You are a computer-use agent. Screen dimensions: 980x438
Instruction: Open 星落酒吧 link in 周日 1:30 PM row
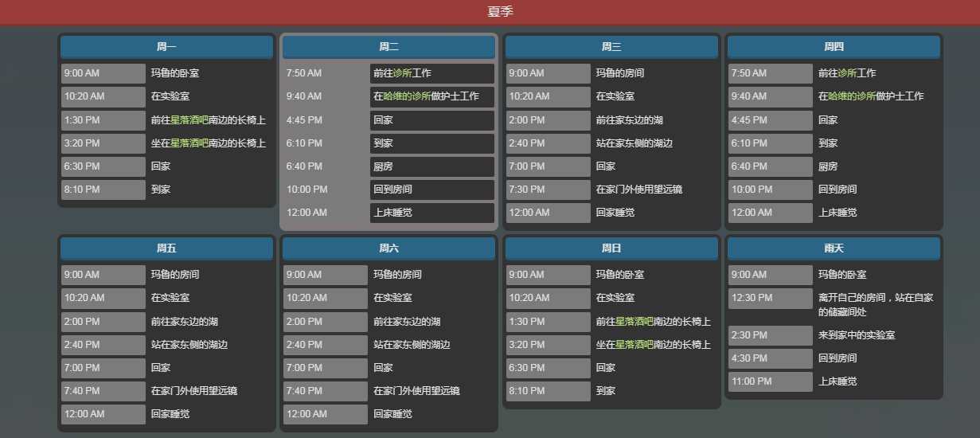[634, 322]
